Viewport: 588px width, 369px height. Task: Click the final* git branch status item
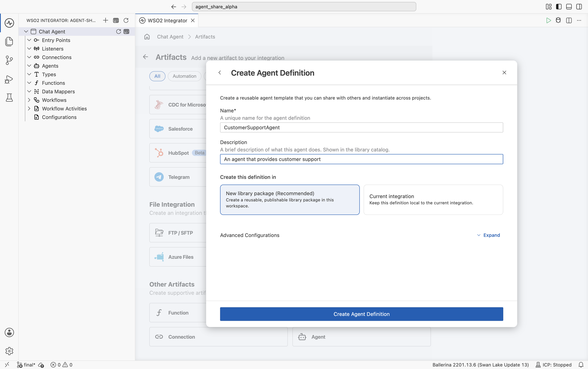26,365
